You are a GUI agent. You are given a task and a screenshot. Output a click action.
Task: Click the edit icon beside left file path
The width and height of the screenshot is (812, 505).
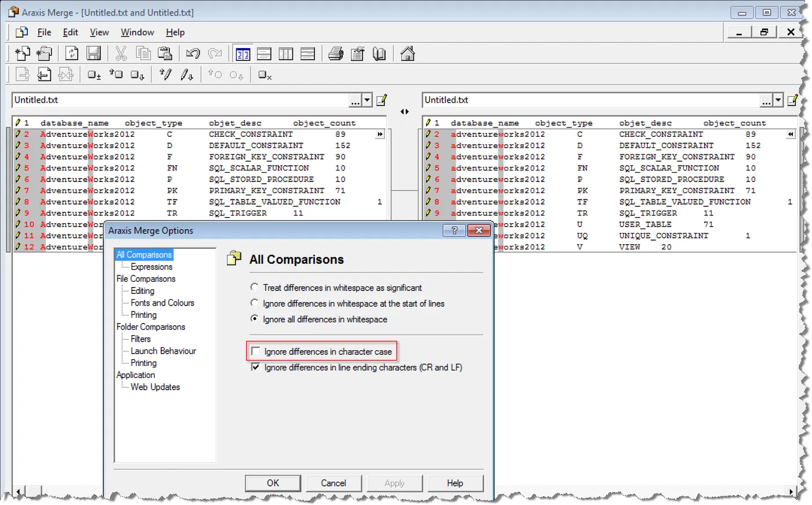(x=382, y=100)
